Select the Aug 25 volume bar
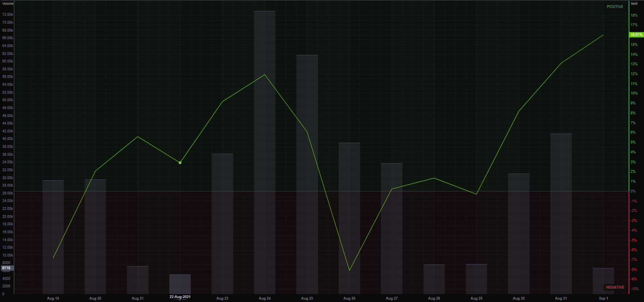 click(307, 174)
